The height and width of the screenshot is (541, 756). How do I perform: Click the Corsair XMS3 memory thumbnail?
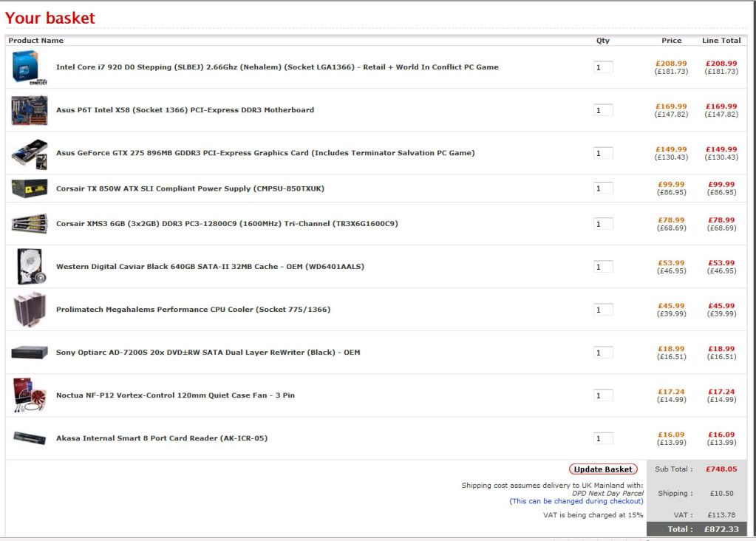pyautogui.click(x=30, y=224)
